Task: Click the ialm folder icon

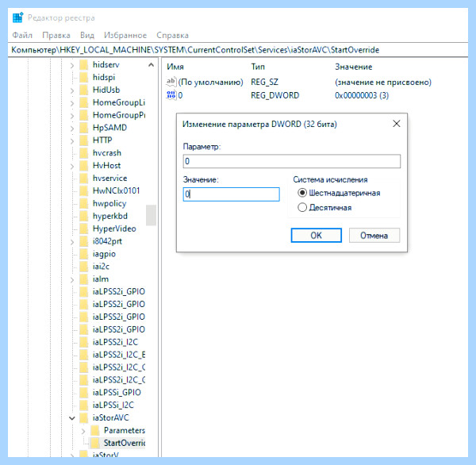Action: point(84,279)
